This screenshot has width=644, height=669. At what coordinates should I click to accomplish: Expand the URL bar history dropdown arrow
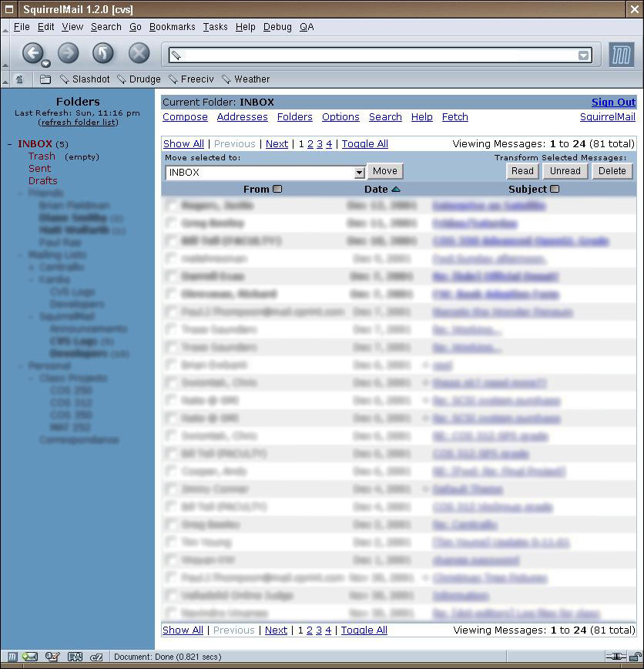[x=583, y=55]
